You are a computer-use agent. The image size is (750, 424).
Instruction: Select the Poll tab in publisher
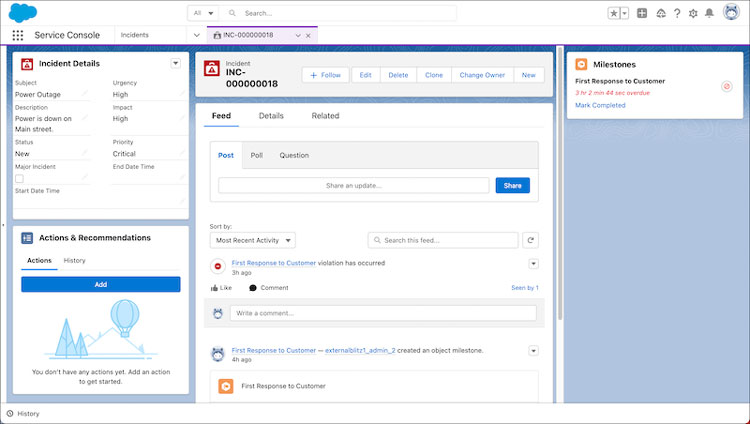click(x=257, y=156)
